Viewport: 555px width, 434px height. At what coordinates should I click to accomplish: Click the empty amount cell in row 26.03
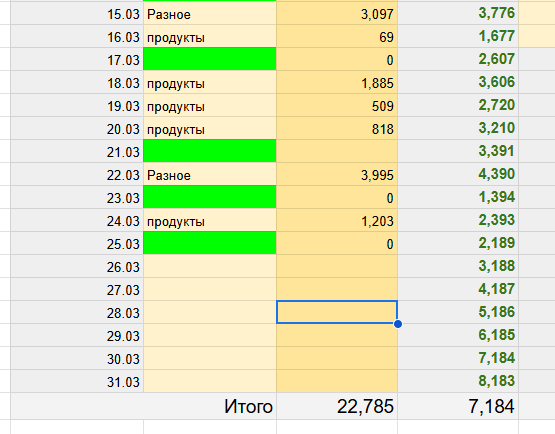(x=337, y=267)
